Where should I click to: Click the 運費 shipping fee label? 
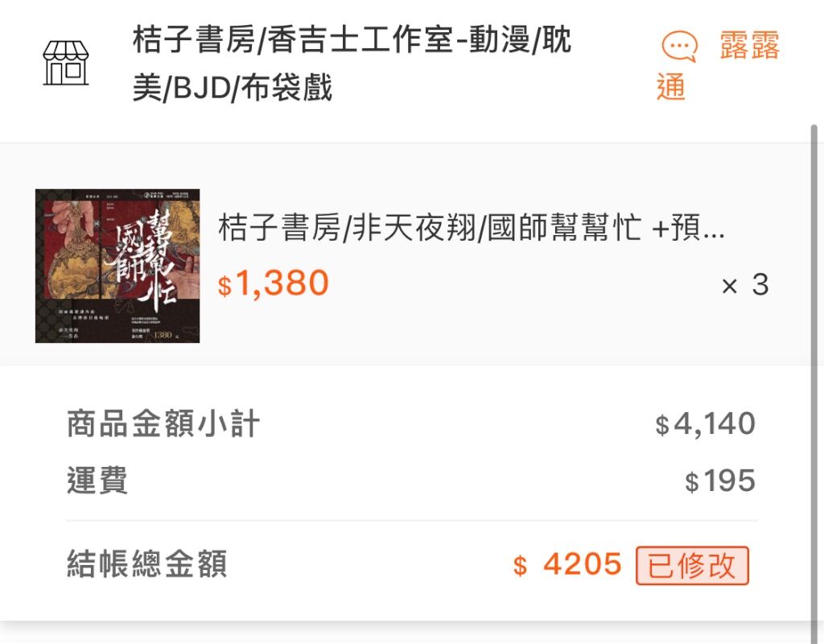point(97,481)
